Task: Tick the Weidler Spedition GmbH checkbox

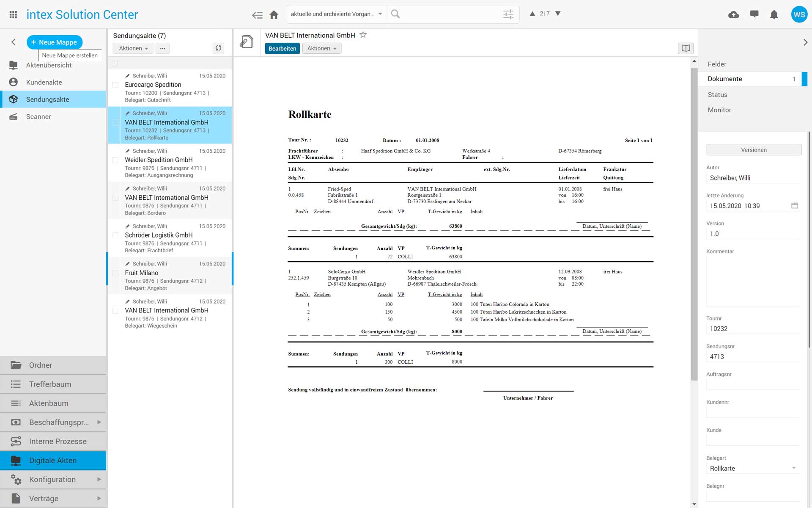Action: click(115, 160)
